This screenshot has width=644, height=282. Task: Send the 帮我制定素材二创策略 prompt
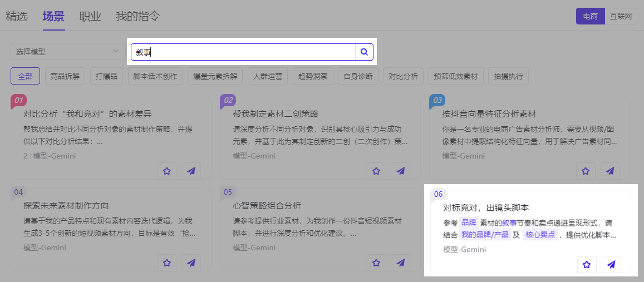click(x=400, y=171)
